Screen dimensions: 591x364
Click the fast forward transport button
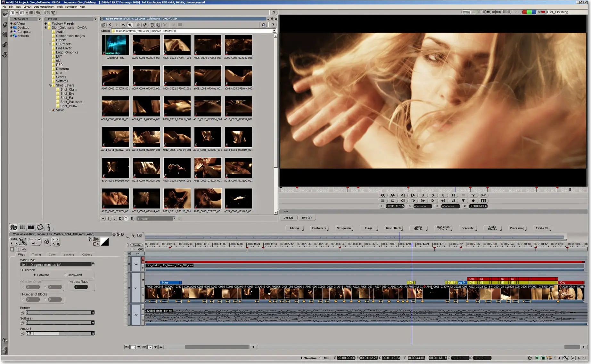(392, 195)
